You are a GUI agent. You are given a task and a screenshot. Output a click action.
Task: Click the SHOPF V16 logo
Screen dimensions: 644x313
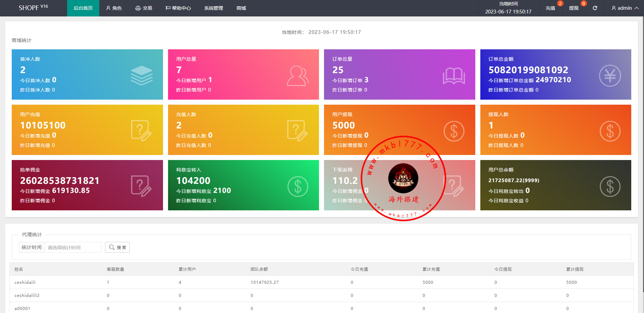pos(33,8)
